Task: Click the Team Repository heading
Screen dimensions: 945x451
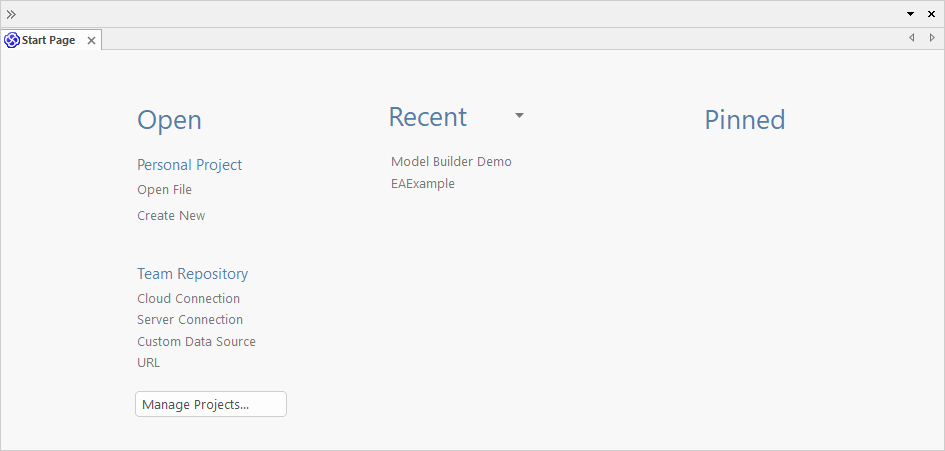Action: (193, 274)
